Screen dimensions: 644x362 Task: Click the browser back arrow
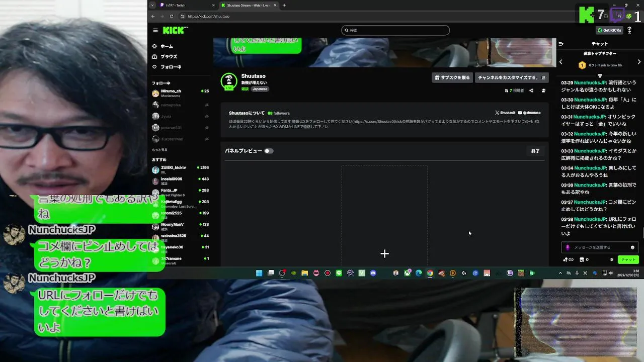(x=153, y=16)
